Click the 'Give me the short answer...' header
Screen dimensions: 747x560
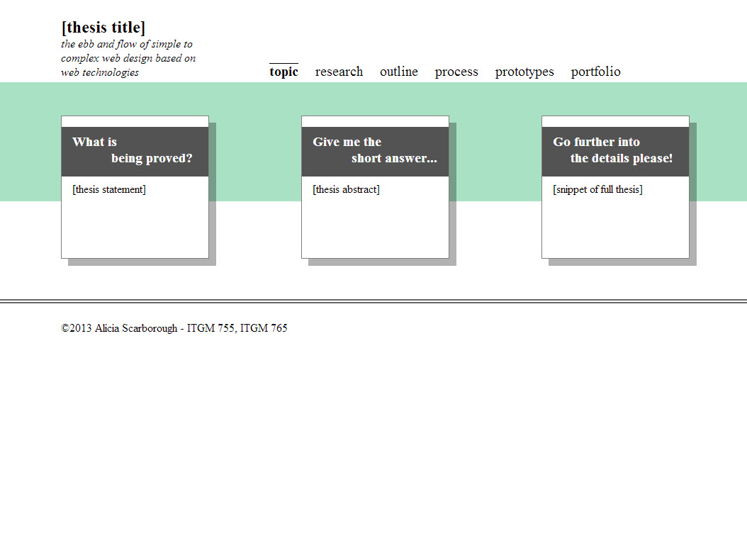tap(375, 151)
